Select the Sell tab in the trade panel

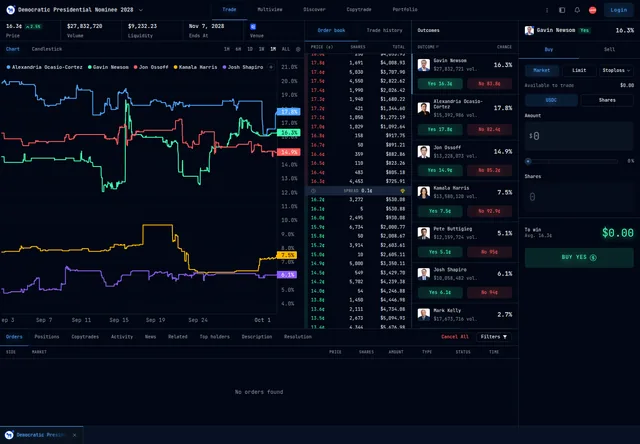pyautogui.click(x=609, y=49)
